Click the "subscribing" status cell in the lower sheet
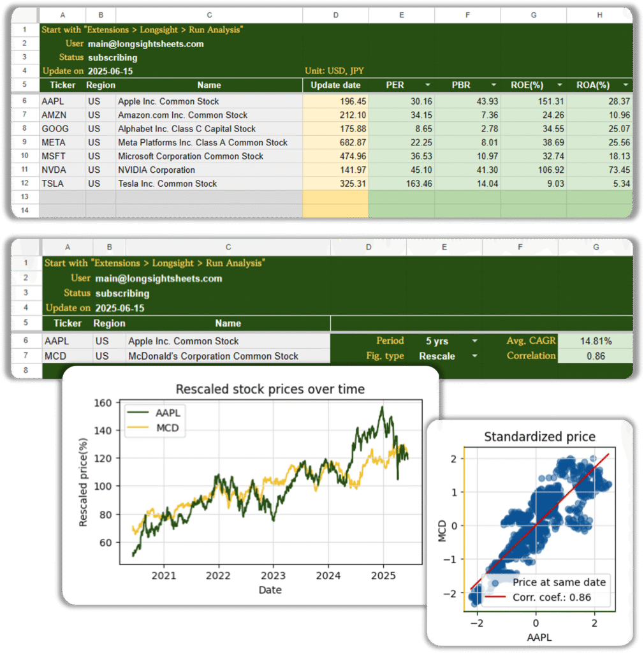Image resolution: width=644 pixels, height=653 pixels. click(x=122, y=293)
